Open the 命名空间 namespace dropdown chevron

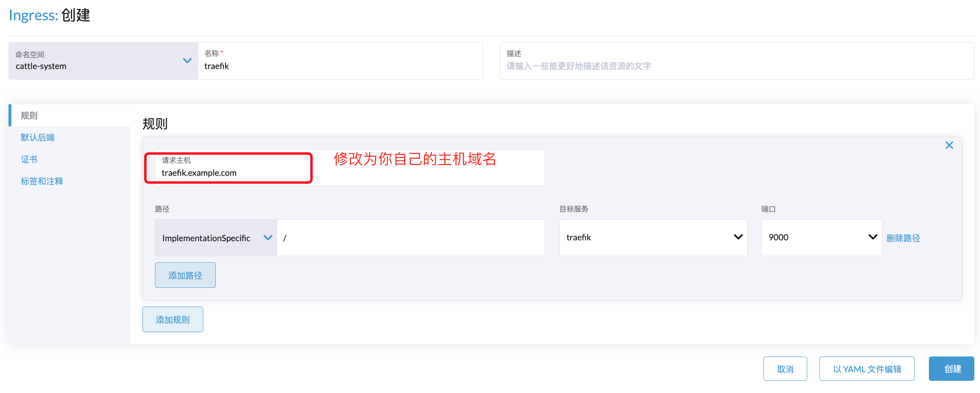click(x=187, y=61)
